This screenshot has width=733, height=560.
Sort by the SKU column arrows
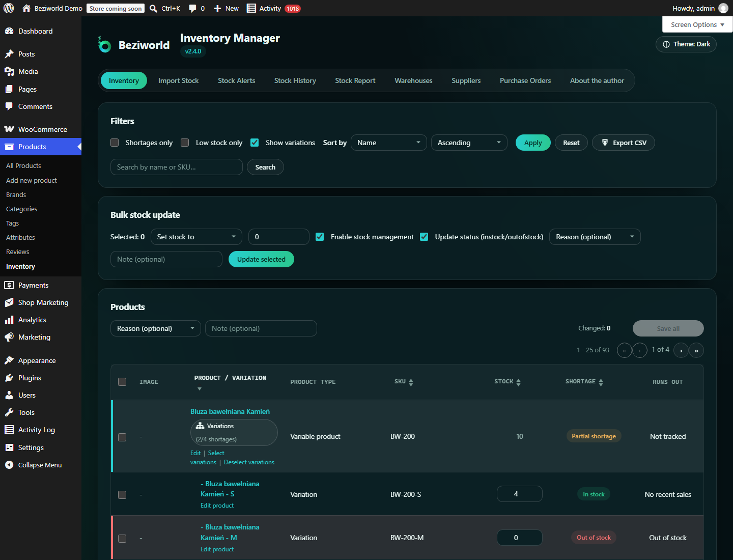point(411,382)
